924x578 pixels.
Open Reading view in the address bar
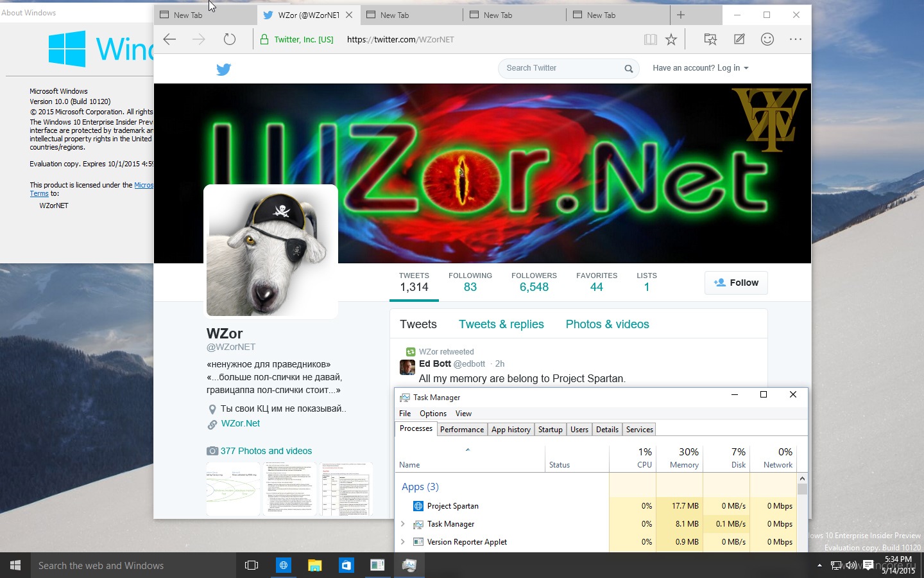coord(650,40)
